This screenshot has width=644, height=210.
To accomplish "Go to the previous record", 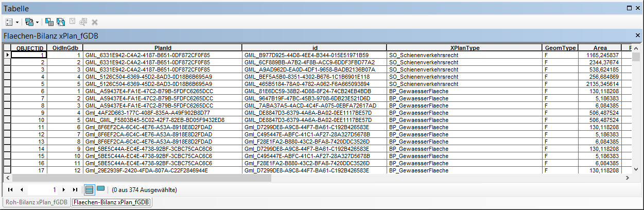I will 21,190.
